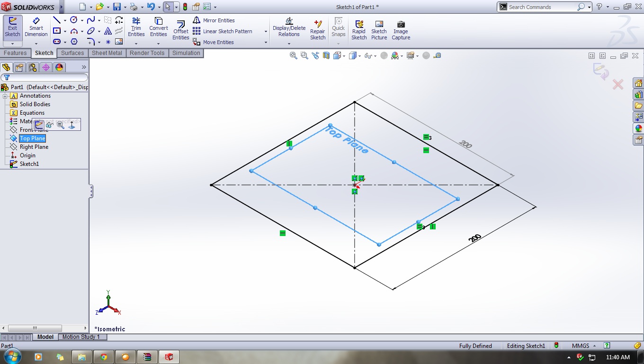Expand the Convert Entities dropdown
644x364 pixels.
coord(159,44)
